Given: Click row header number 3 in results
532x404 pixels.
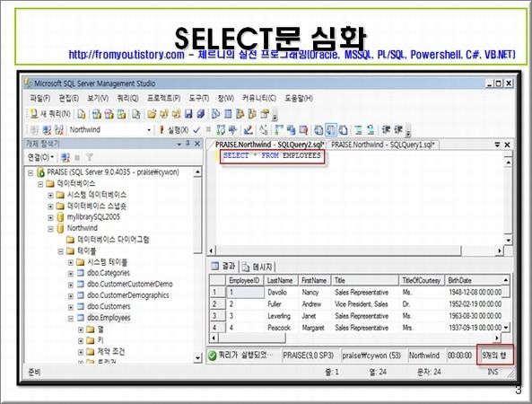Looking at the screenshot, I should (x=217, y=316).
